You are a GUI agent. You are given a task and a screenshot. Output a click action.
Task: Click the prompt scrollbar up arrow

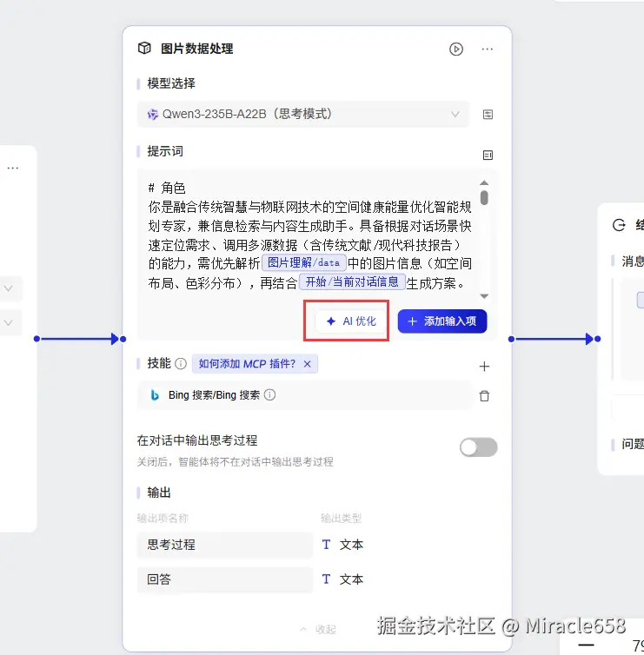484,183
